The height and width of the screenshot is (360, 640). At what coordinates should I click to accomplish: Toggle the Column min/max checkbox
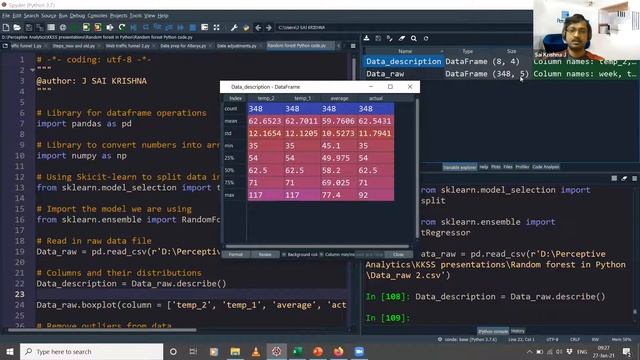(x=322, y=254)
